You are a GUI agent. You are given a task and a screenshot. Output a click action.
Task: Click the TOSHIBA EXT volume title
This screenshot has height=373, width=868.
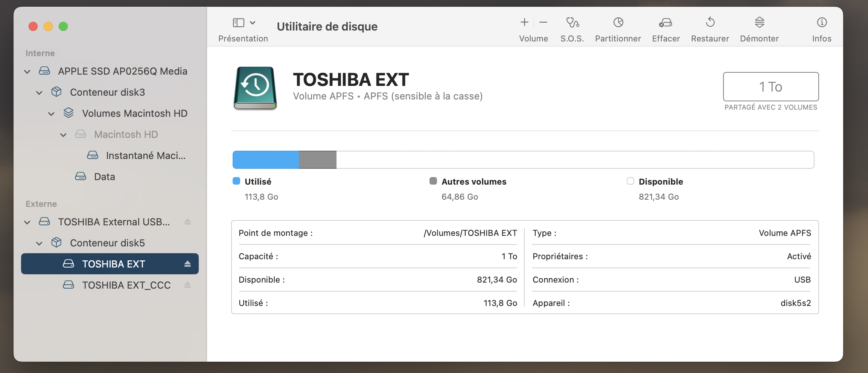click(x=351, y=80)
